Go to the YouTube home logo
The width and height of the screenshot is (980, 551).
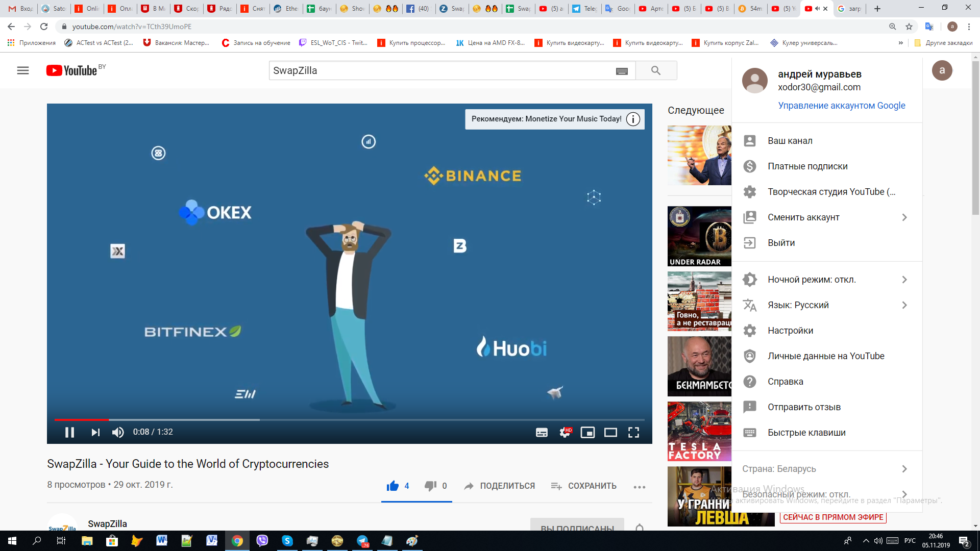point(72,70)
